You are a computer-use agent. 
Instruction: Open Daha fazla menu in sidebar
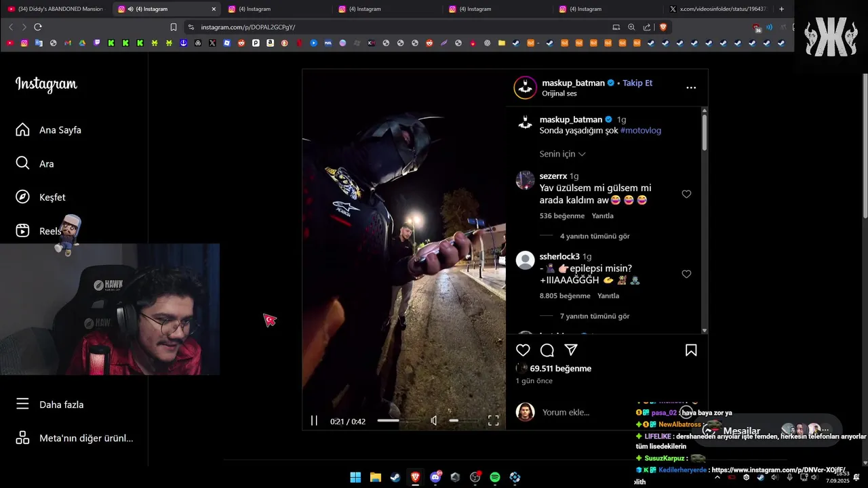50,404
